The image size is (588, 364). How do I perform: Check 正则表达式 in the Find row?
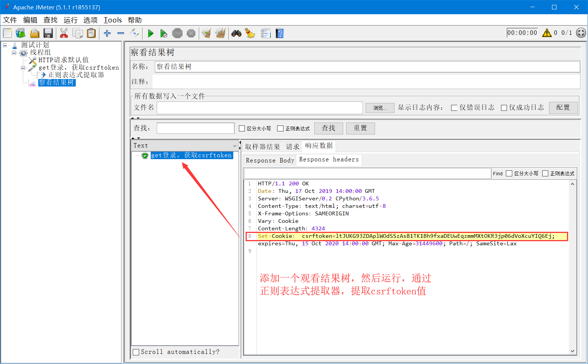[x=545, y=173]
